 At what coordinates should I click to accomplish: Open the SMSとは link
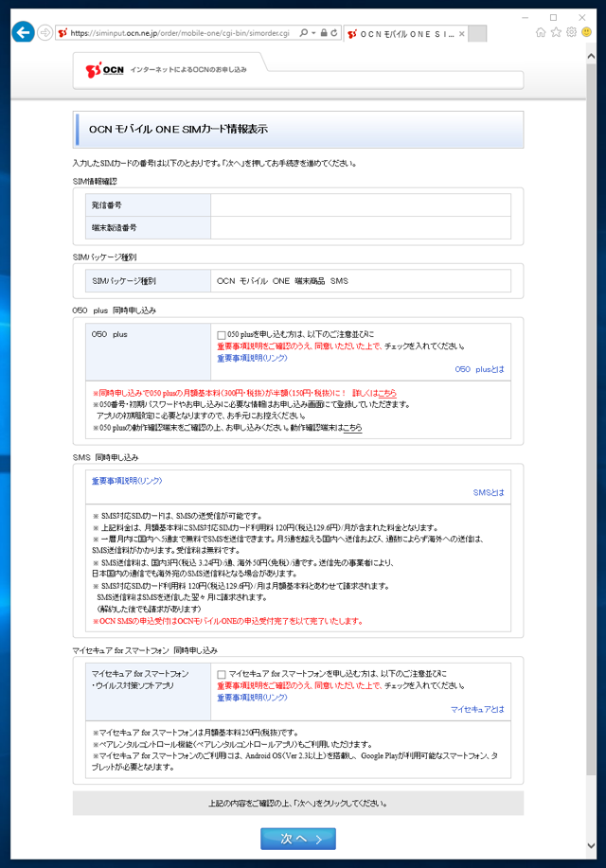tap(489, 492)
